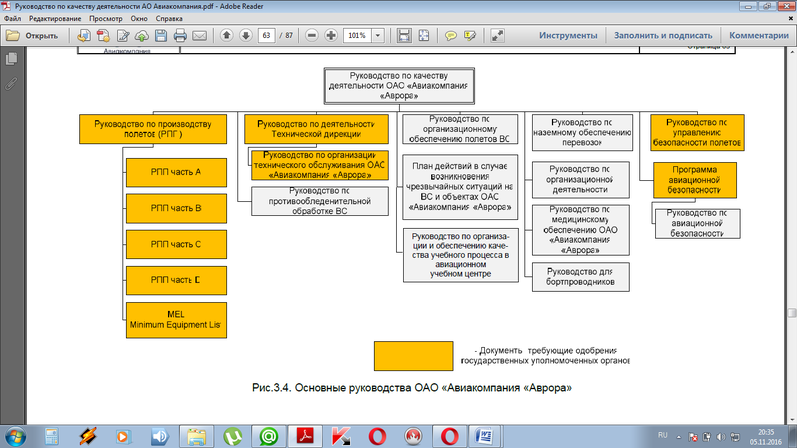The image size is (797, 448).
Task: Add a sticky note comment icon
Action: click(450, 36)
